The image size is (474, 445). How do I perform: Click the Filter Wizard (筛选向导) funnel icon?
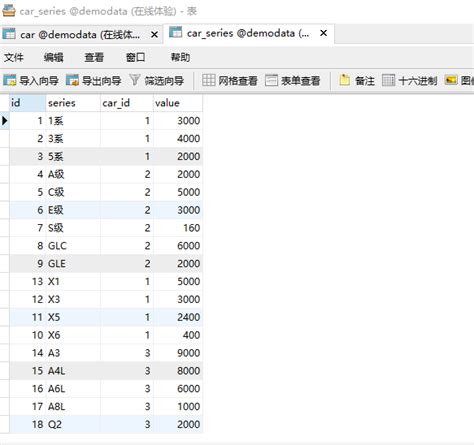click(x=134, y=80)
